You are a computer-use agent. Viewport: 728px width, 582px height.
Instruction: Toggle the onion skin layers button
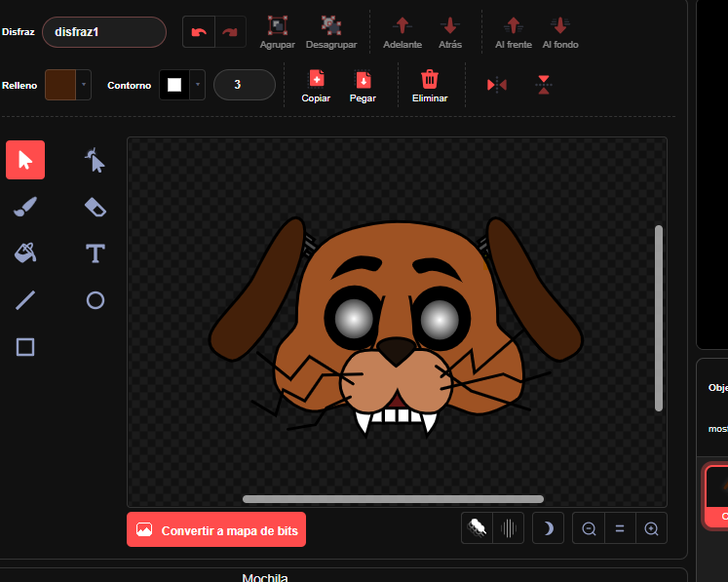tap(477, 528)
